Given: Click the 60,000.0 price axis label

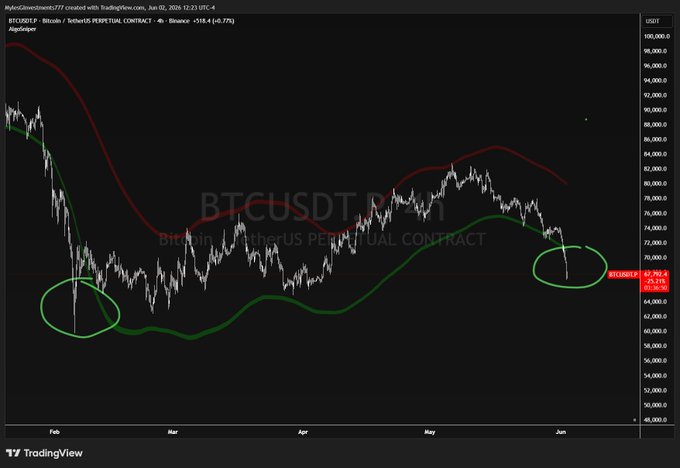Looking at the screenshot, I should [656, 331].
